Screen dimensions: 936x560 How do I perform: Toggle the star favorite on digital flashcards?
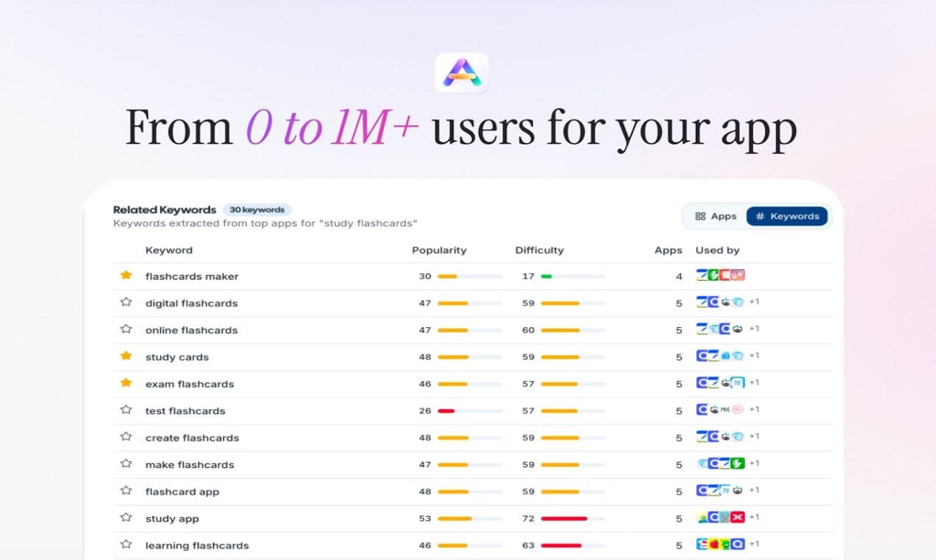tap(125, 302)
